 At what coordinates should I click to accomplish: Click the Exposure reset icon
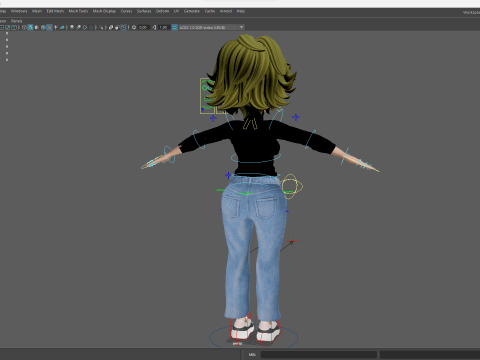click(134, 27)
